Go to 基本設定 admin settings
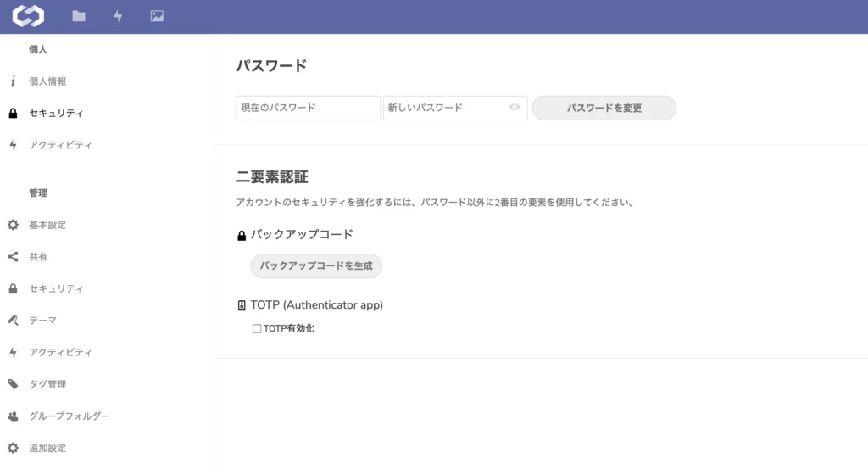The height and width of the screenshot is (469, 868). (47, 225)
